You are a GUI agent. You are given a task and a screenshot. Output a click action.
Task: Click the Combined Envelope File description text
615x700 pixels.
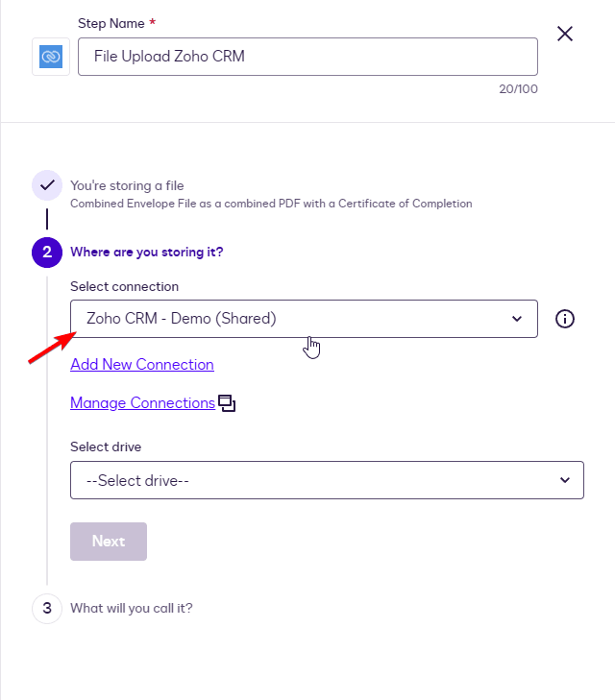point(271,204)
